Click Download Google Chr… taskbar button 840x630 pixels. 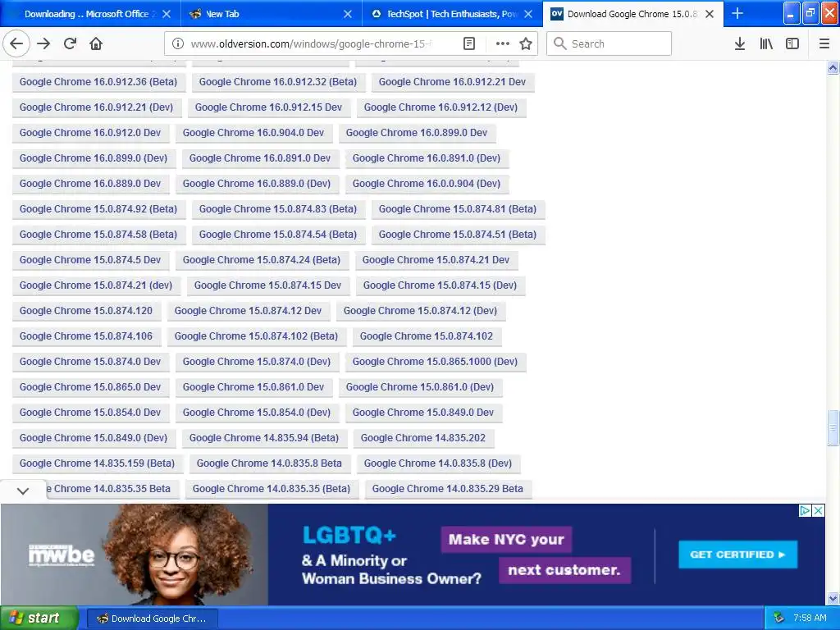pos(153,619)
